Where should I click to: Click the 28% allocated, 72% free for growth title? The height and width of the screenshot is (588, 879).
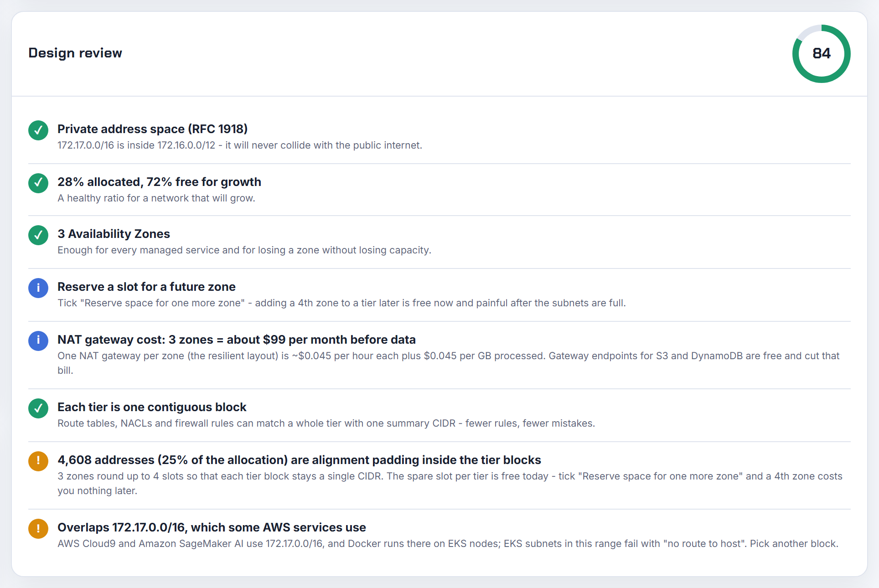coord(160,182)
